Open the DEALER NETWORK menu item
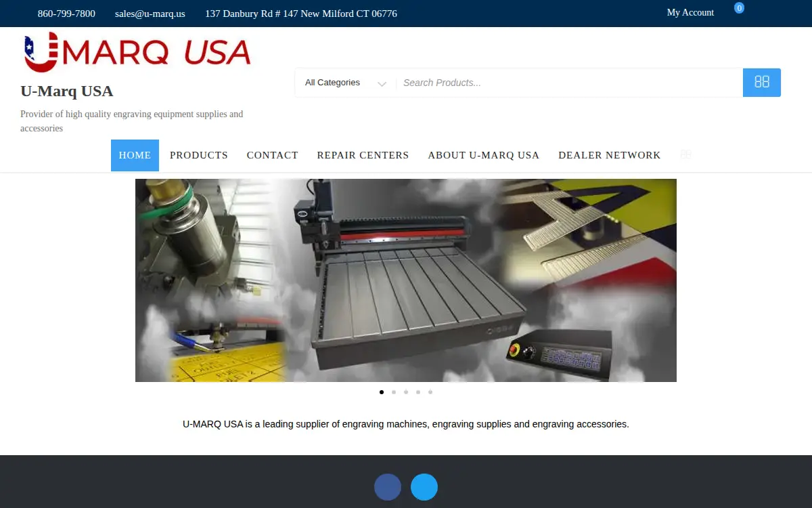 (x=610, y=155)
